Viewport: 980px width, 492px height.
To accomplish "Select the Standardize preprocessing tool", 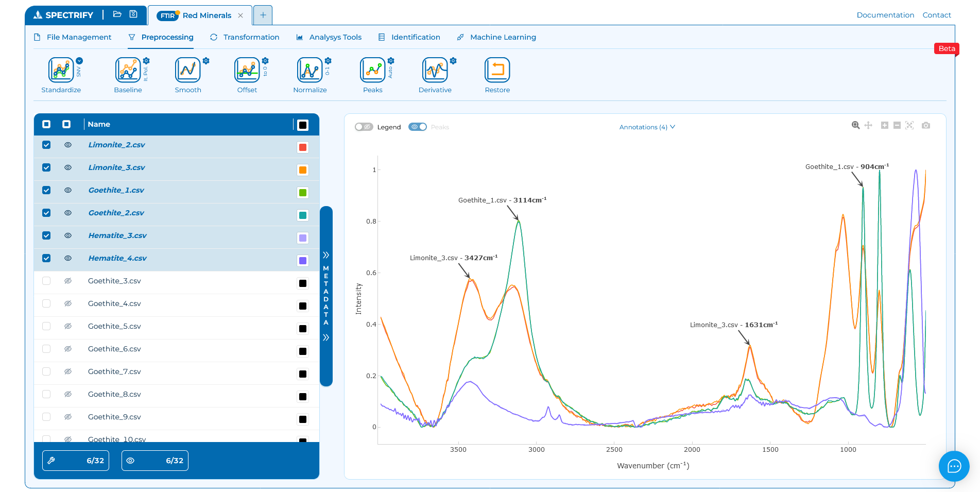I will [61, 72].
